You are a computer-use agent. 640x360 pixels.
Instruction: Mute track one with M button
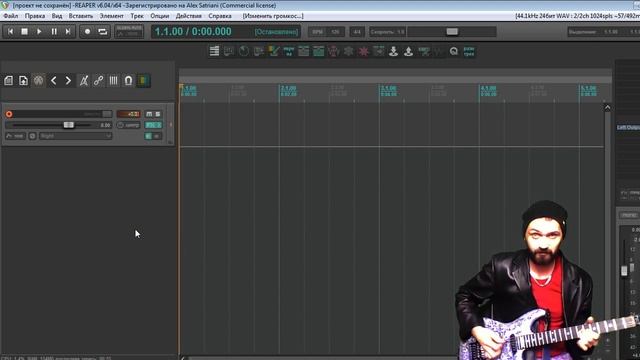point(149,114)
